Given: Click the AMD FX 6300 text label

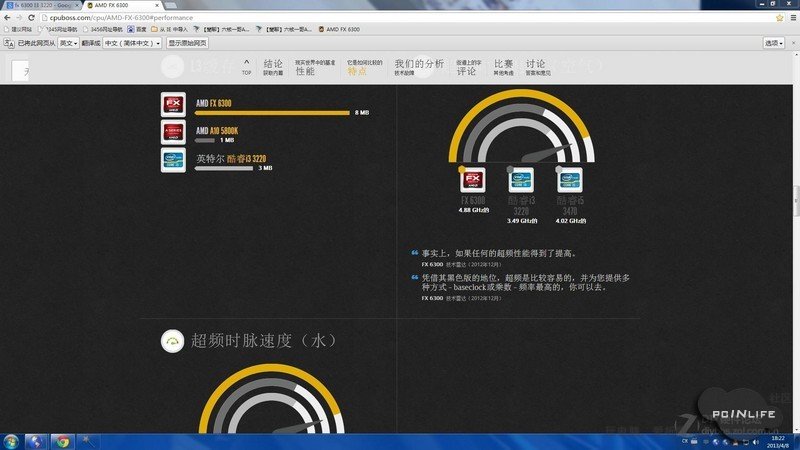Looking at the screenshot, I should pyautogui.click(x=213, y=103).
